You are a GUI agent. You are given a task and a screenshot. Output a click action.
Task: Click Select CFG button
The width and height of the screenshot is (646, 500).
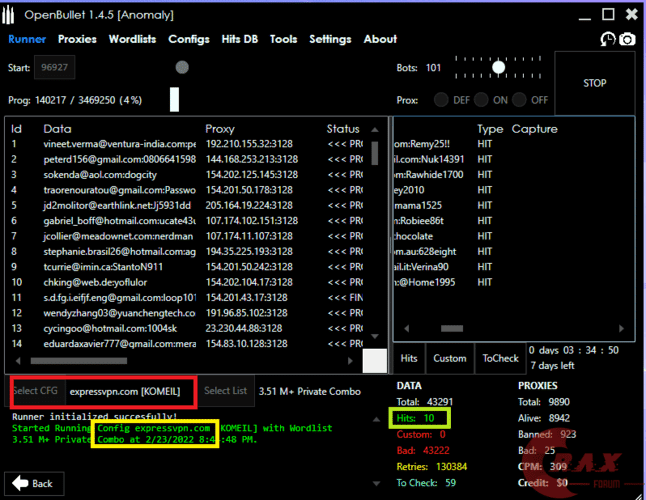pos(36,391)
